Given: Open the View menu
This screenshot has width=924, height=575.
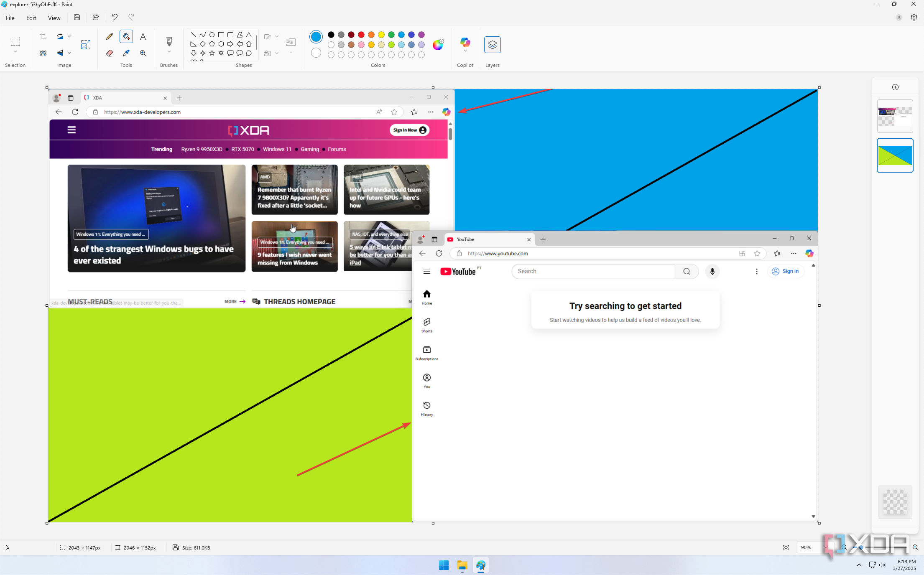Looking at the screenshot, I should [54, 18].
